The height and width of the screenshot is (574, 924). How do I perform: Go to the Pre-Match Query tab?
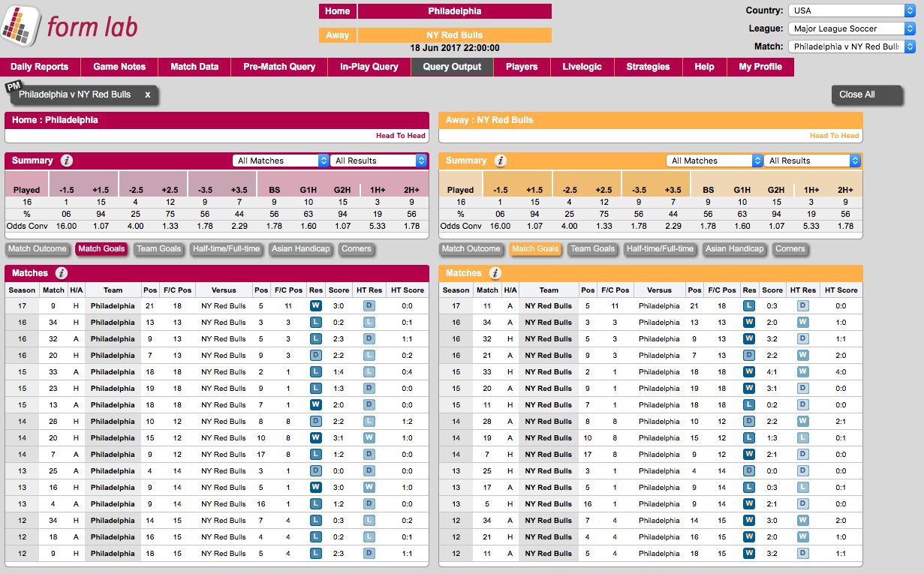coord(279,67)
